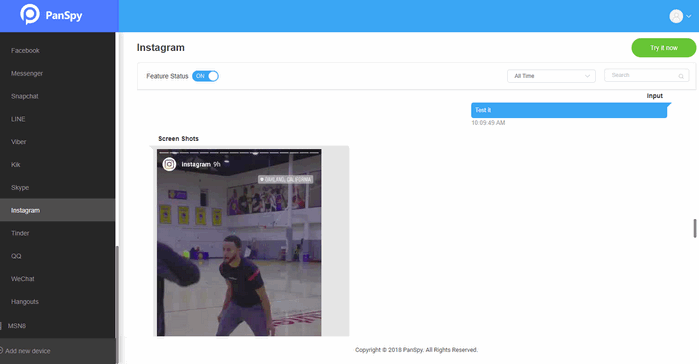Select the Instagram sidebar item
699x364 pixels.
58,210
